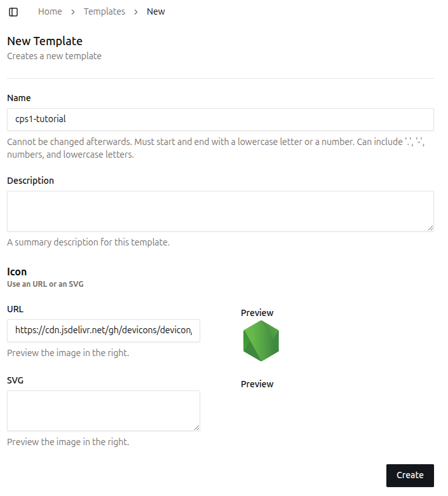Click the SVG field label
This screenshot has width=448, height=496.
[x=15, y=380]
